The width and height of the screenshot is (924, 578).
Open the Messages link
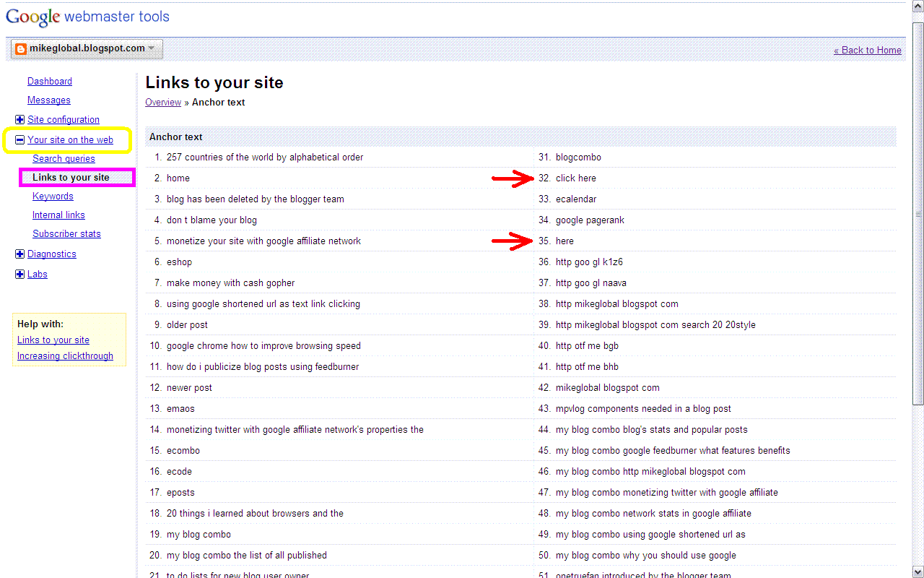pos(49,100)
